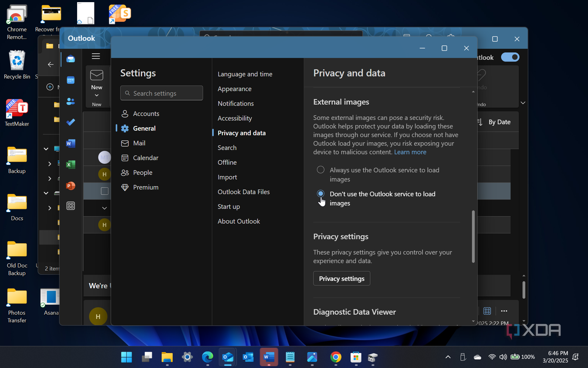
Task: Click the Privacy settings button
Action: click(x=341, y=279)
